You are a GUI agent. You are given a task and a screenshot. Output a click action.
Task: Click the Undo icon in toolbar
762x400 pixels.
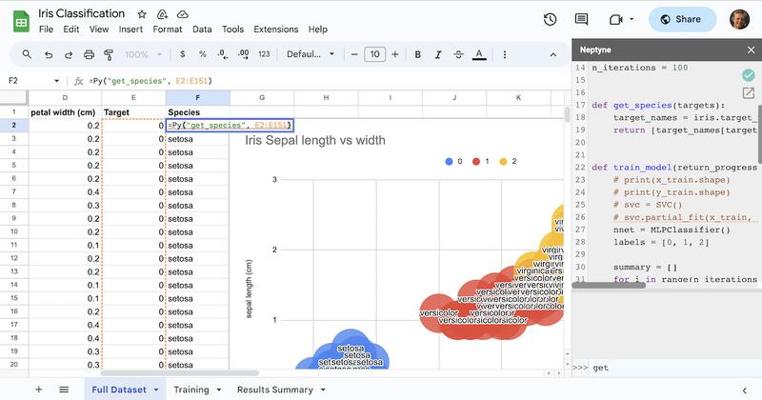[47, 54]
